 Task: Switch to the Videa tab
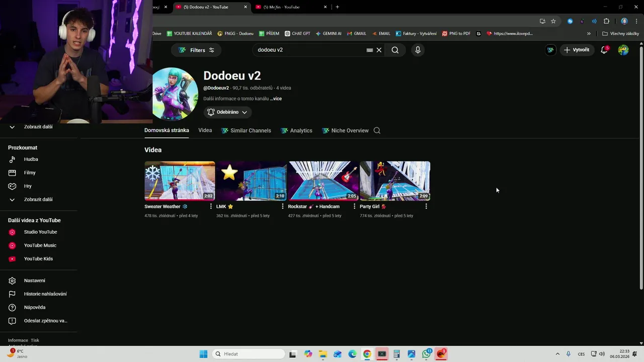(205, 130)
